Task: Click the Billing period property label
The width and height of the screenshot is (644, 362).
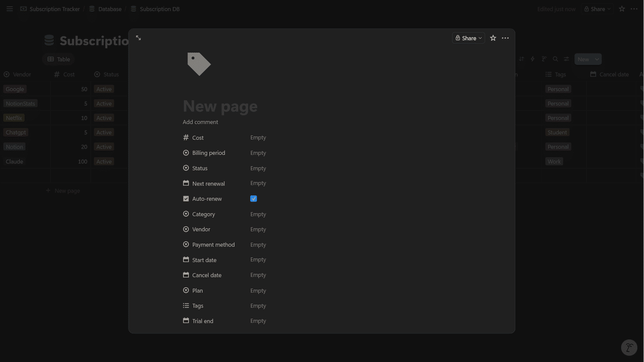Action: [204, 153]
